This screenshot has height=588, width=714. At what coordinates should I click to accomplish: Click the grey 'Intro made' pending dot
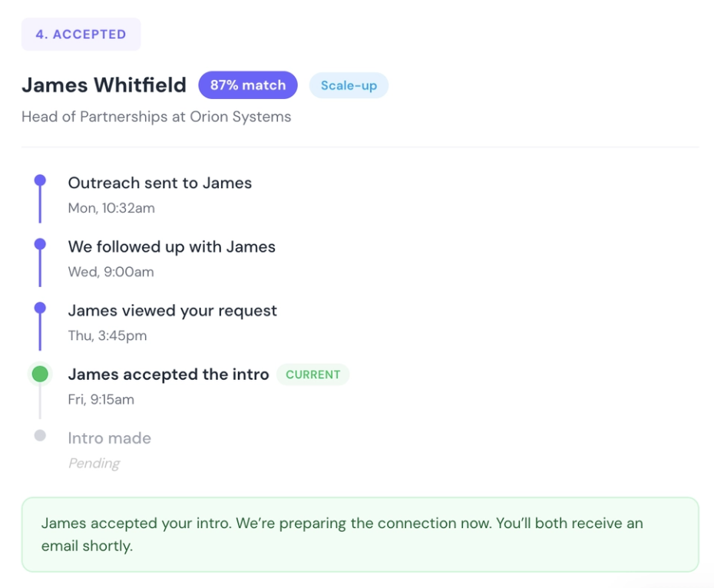(40, 436)
